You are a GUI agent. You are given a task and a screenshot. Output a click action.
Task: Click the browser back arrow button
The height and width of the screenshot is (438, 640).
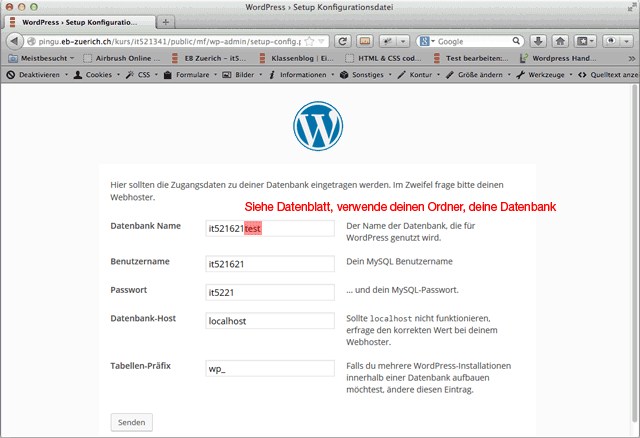pos(14,41)
